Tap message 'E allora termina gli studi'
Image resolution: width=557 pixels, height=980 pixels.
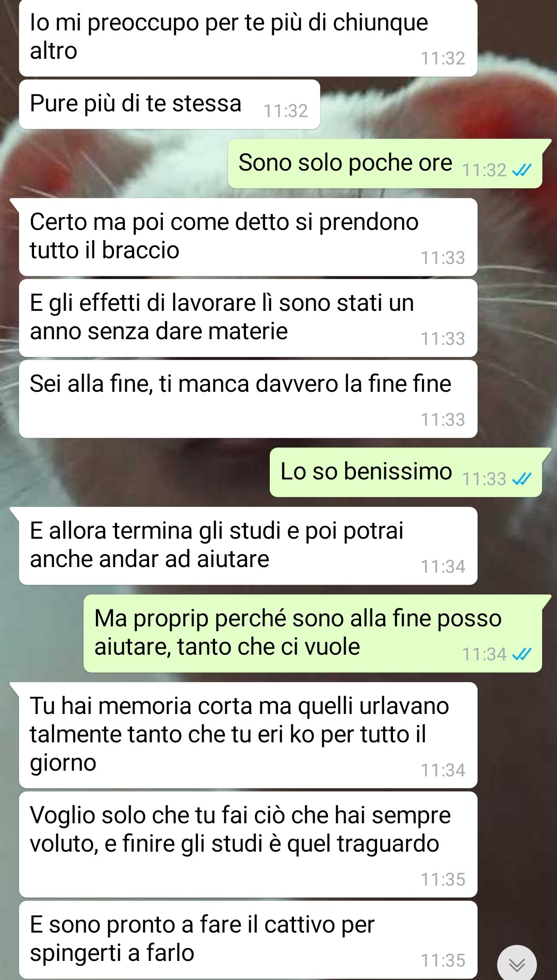click(x=248, y=546)
